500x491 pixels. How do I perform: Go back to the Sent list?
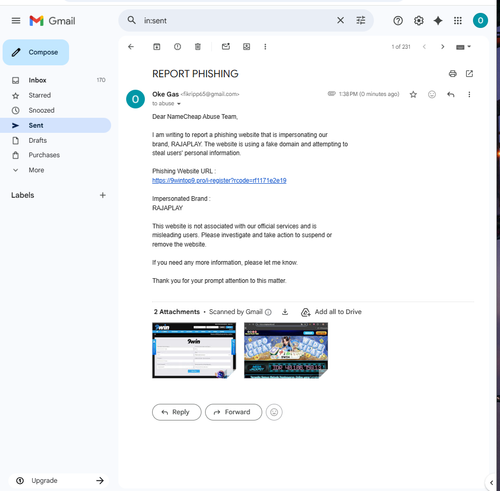pyautogui.click(x=131, y=47)
